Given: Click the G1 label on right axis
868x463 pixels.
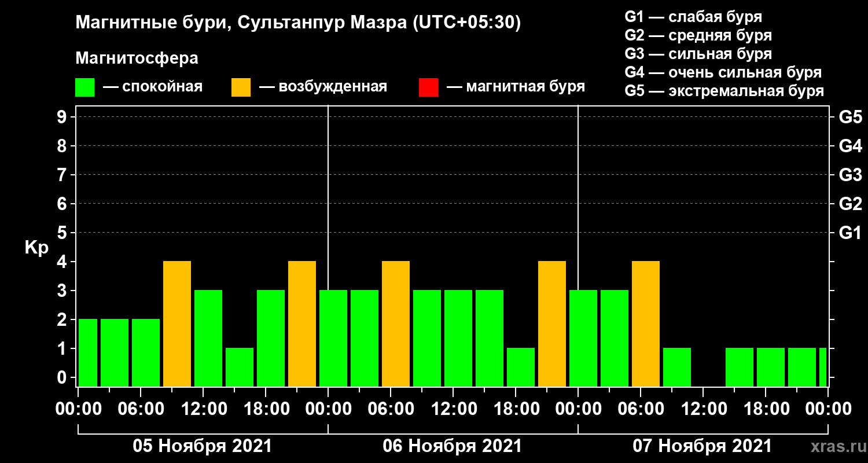Looking at the screenshot, I should pos(851,233).
